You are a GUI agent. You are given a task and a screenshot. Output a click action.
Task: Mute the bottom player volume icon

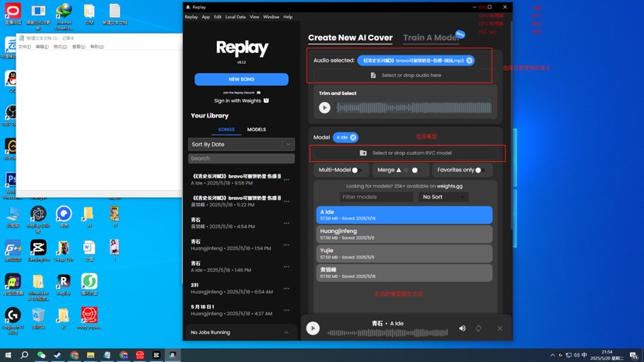462,329
